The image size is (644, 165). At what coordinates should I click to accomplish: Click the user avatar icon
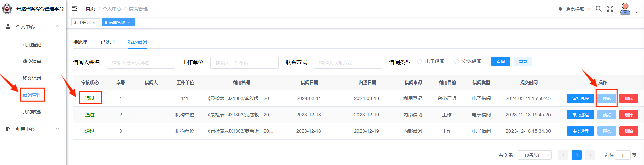(625, 9)
